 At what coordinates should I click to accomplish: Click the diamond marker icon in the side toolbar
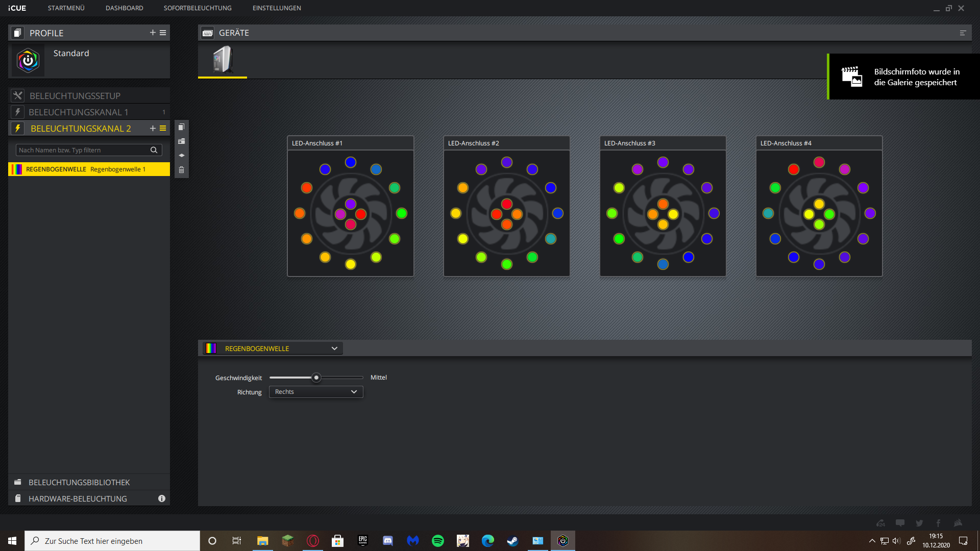tap(181, 156)
